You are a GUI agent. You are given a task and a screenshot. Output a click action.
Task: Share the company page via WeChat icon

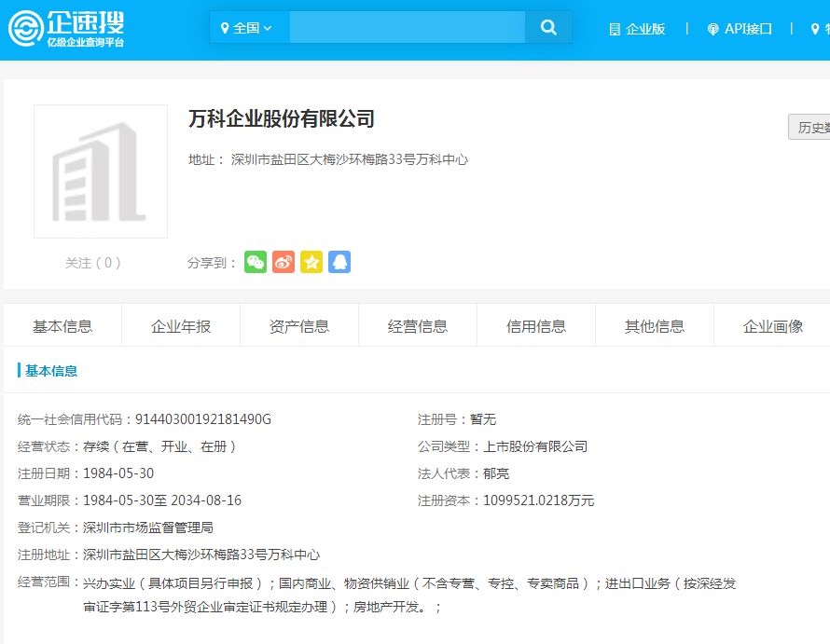(255, 262)
